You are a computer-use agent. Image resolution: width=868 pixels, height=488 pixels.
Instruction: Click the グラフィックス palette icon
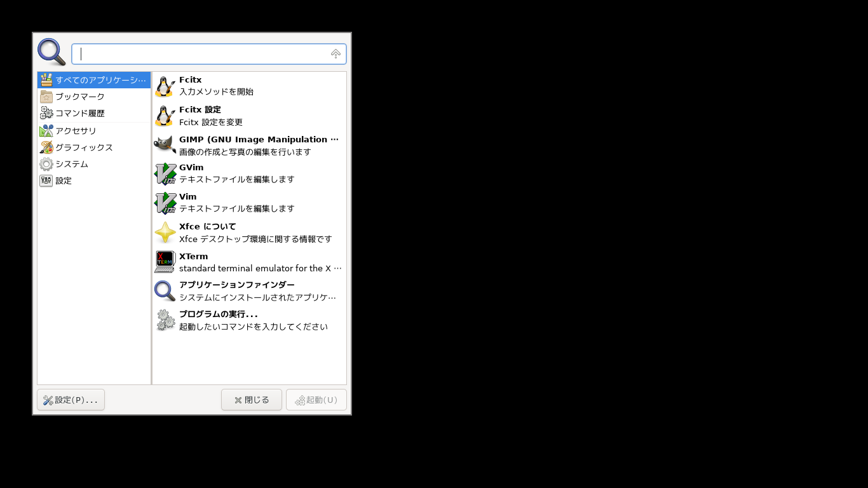click(46, 147)
